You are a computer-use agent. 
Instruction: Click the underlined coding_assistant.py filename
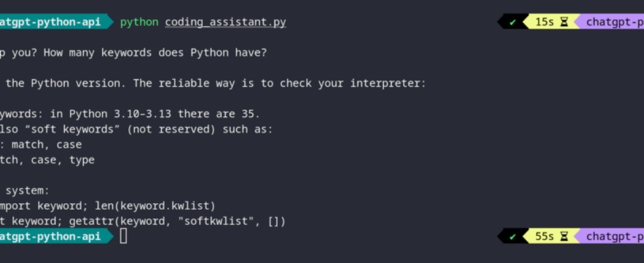point(225,22)
